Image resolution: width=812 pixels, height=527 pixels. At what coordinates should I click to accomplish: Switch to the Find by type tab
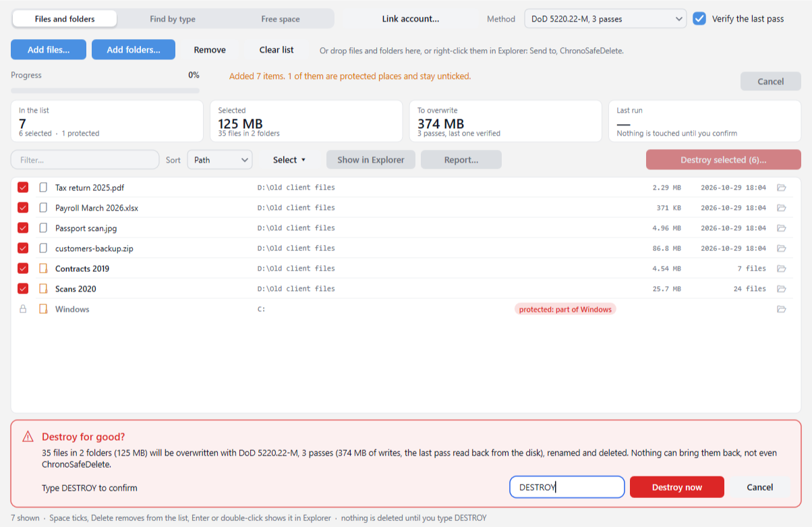(173, 19)
